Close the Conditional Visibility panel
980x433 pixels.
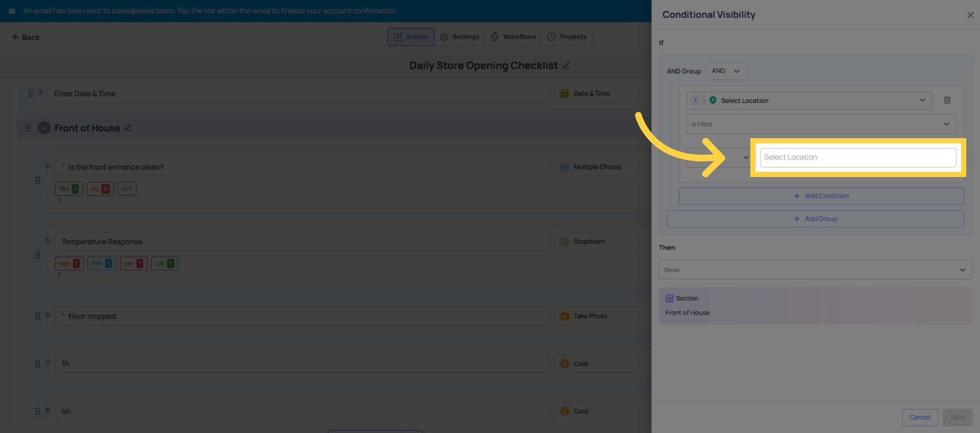click(x=970, y=15)
